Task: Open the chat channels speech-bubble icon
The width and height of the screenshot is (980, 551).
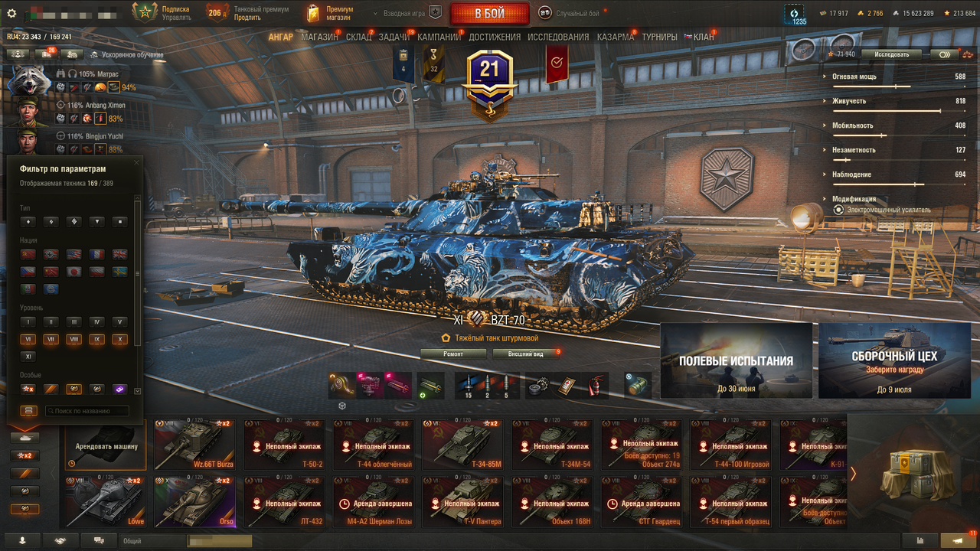Action: coord(98,540)
